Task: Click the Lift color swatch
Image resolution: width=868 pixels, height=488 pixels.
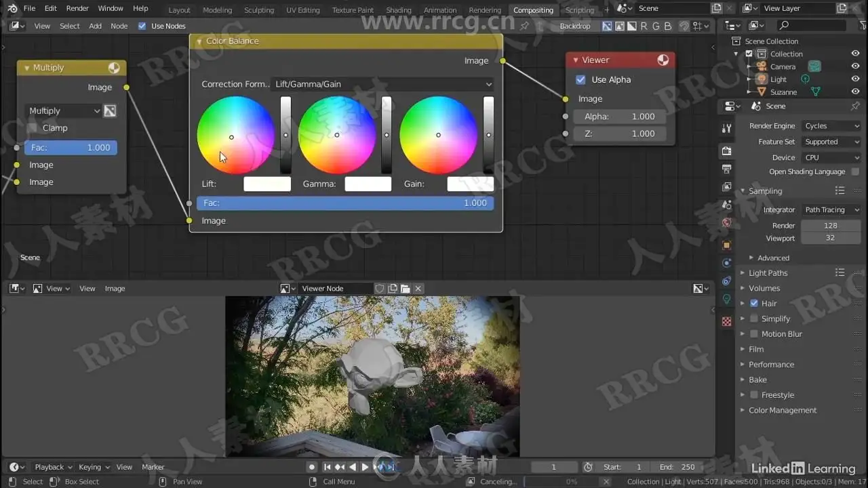Action: pyautogui.click(x=267, y=184)
